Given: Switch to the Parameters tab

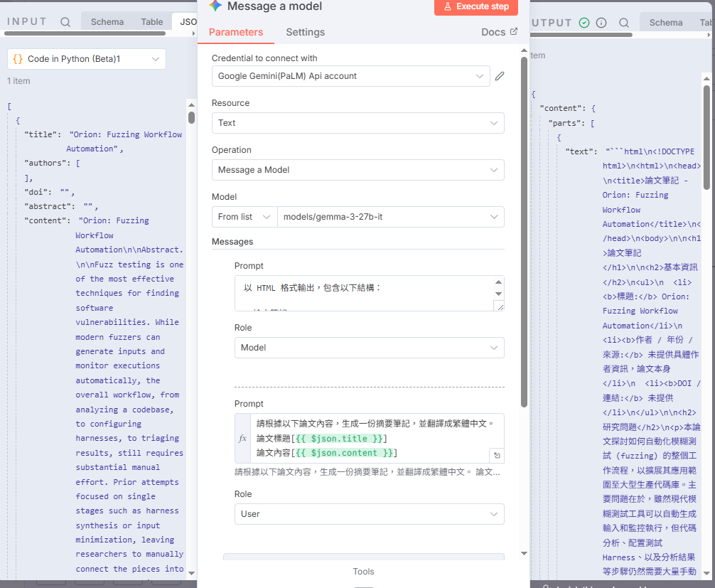Looking at the screenshot, I should tap(236, 32).
